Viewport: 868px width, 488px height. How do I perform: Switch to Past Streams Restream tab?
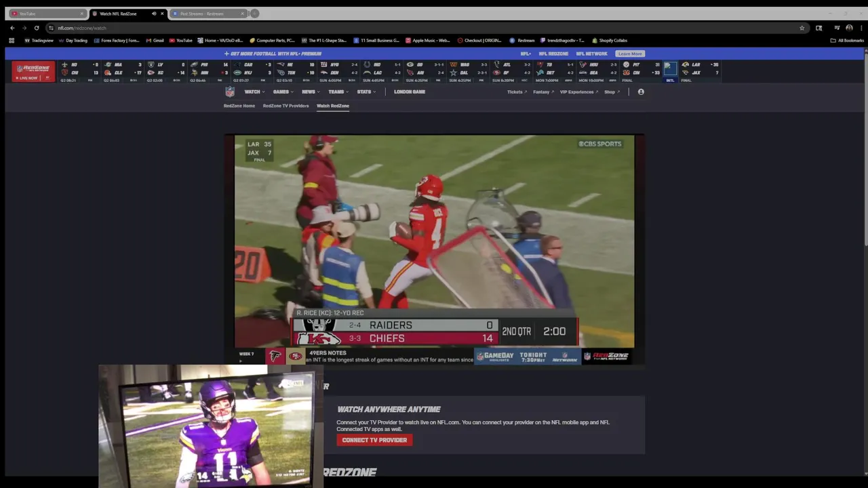(208, 14)
